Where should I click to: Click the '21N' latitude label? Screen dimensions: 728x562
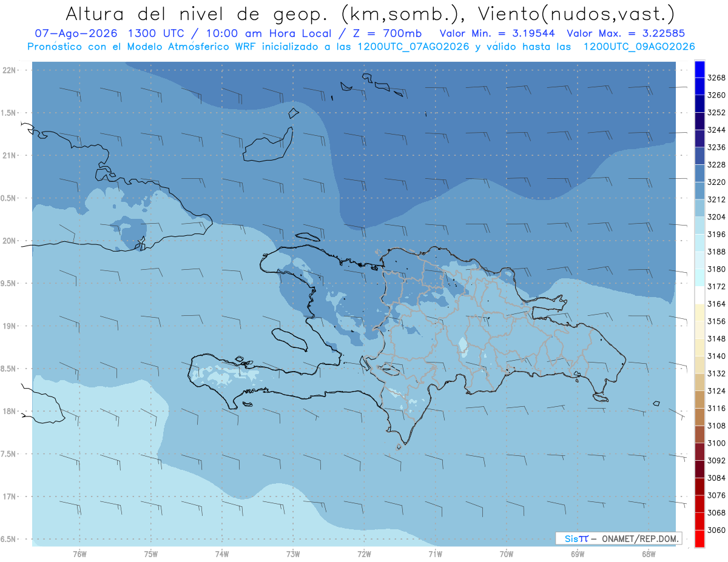9,155
